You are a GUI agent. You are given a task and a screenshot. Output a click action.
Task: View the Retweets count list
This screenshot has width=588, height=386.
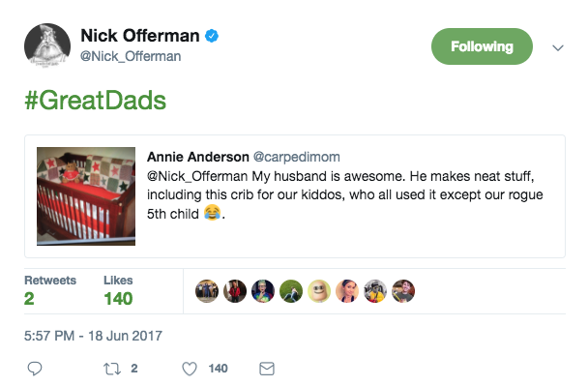pyautogui.click(x=50, y=291)
